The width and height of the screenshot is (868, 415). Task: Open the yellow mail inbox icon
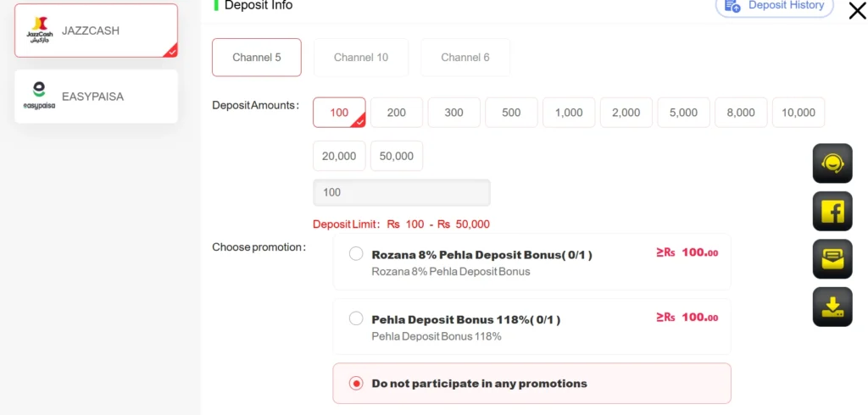pyautogui.click(x=832, y=259)
